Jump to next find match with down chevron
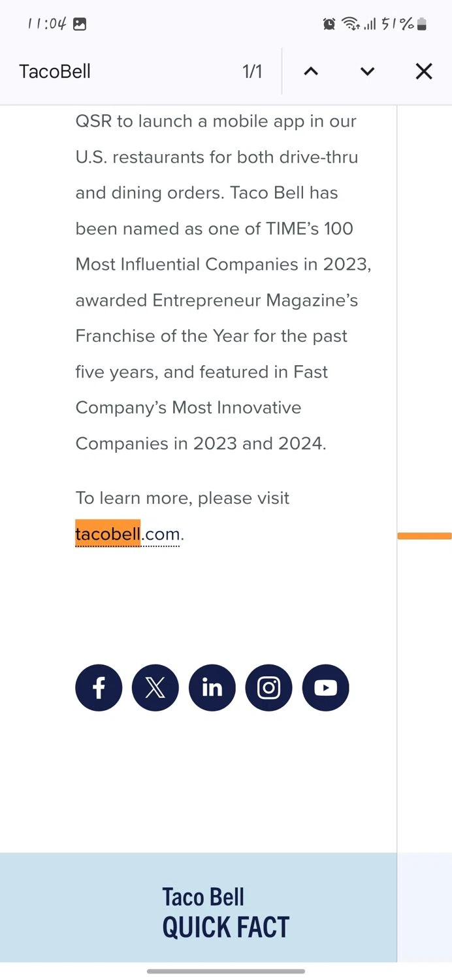 click(x=367, y=71)
